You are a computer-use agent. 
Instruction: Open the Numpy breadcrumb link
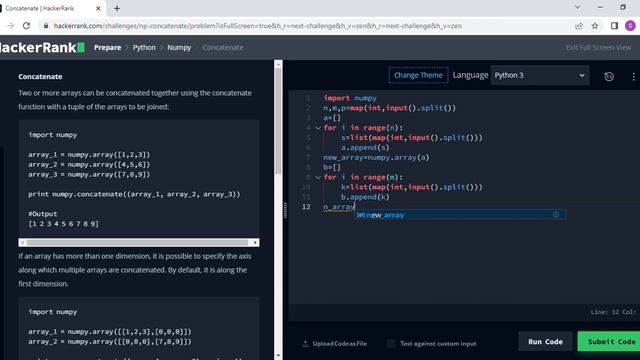(179, 47)
